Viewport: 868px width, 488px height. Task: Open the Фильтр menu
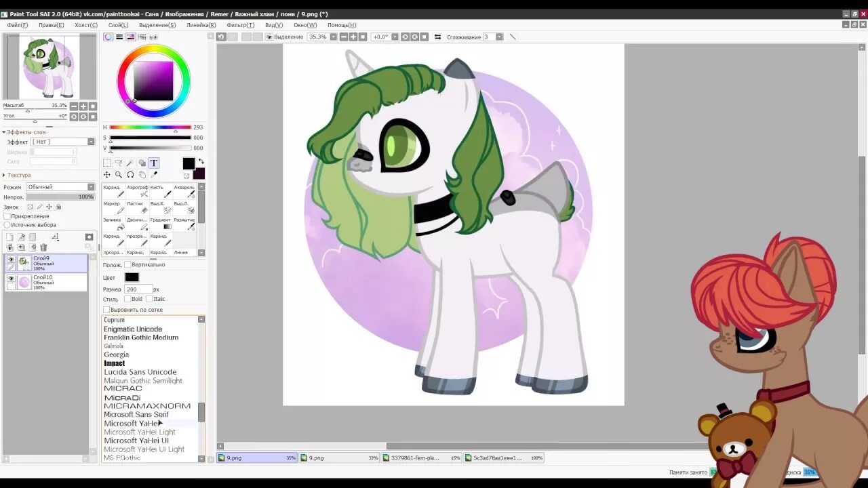click(241, 25)
